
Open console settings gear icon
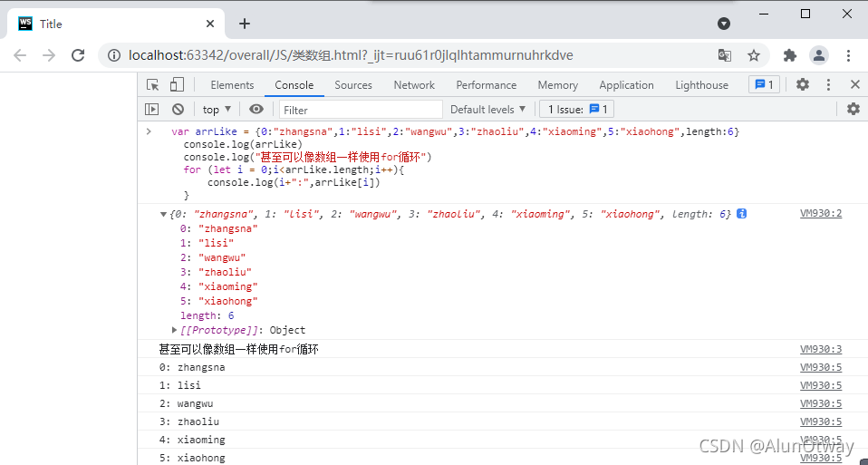click(x=854, y=109)
